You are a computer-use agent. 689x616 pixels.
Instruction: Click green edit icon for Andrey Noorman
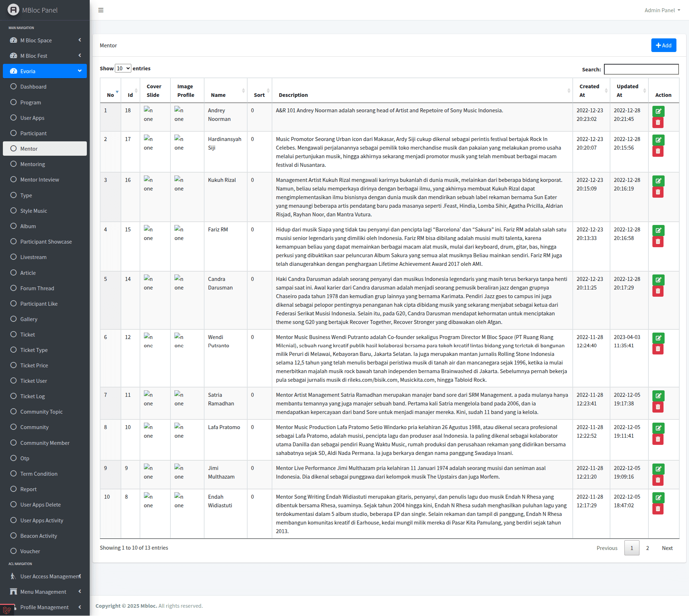[658, 111]
